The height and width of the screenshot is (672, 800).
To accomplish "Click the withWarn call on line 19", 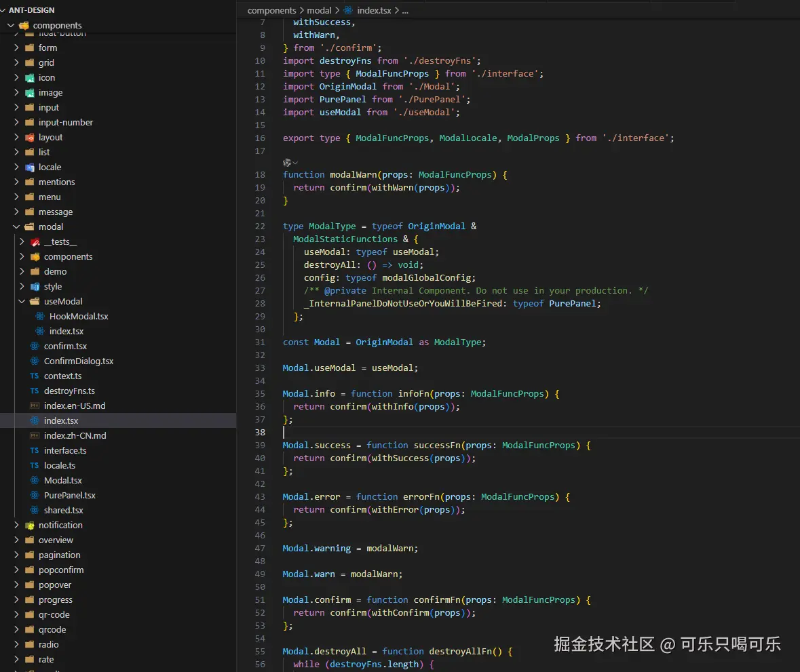I will pyautogui.click(x=392, y=188).
